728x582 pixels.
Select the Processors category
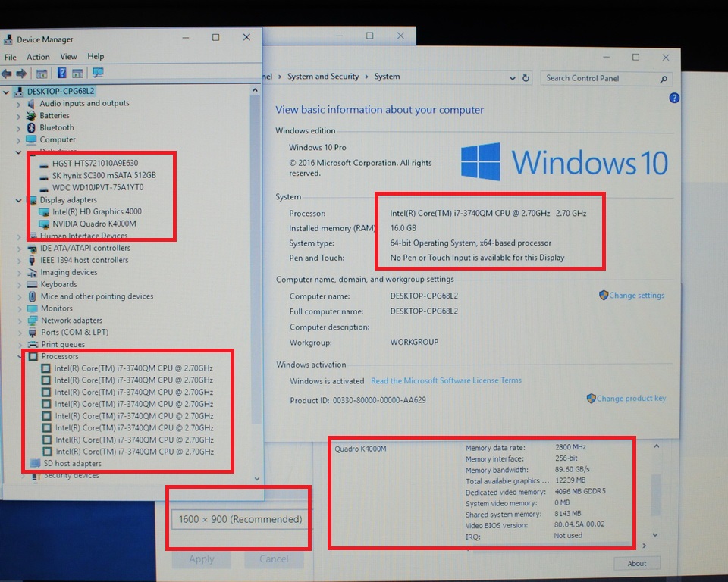pyautogui.click(x=60, y=356)
